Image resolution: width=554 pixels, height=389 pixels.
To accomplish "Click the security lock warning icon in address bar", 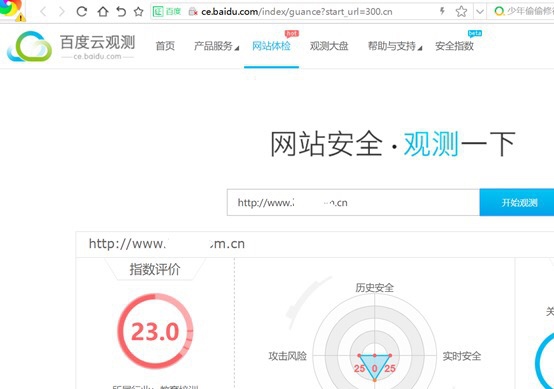I will pos(193,12).
